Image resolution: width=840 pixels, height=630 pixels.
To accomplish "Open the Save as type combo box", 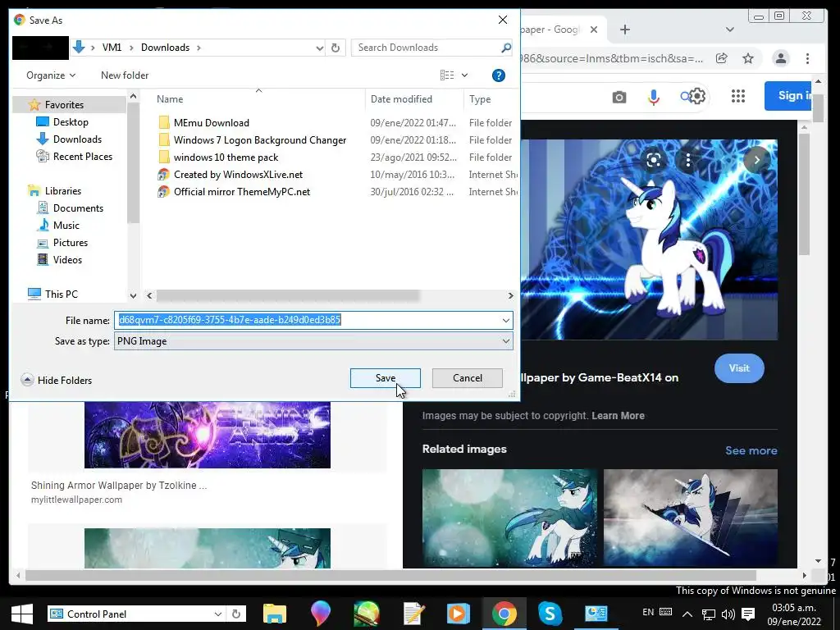I will pos(313,341).
